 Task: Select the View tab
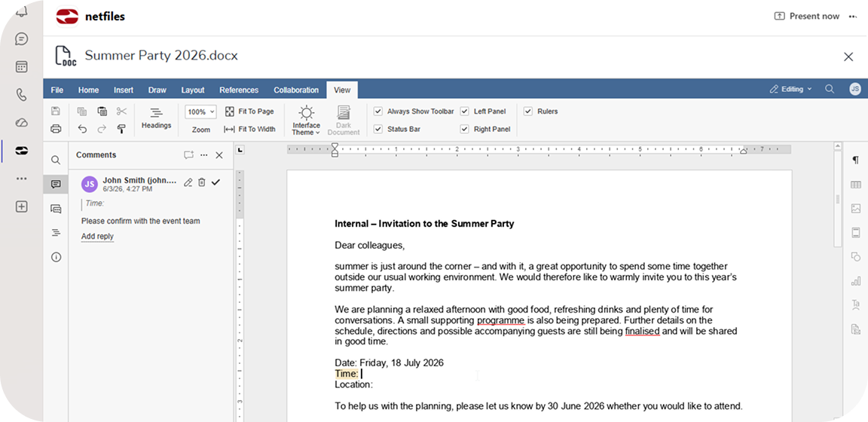342,90
